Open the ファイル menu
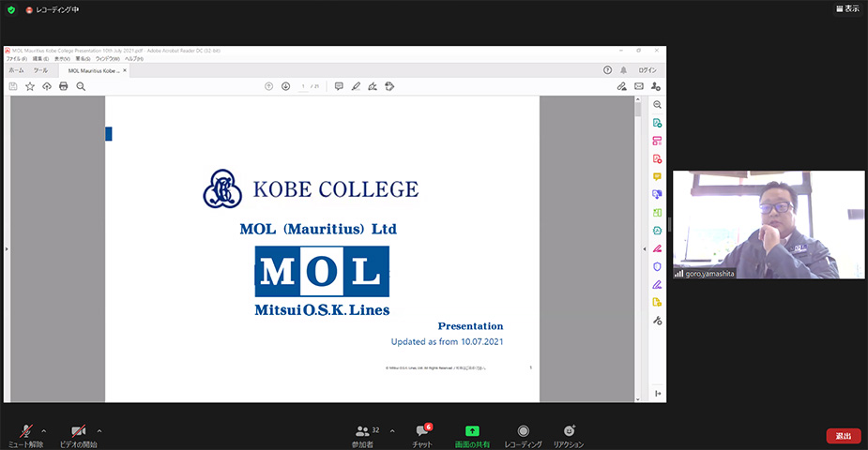Viewport: 868px width, 450px height. [x=16, y=59]
